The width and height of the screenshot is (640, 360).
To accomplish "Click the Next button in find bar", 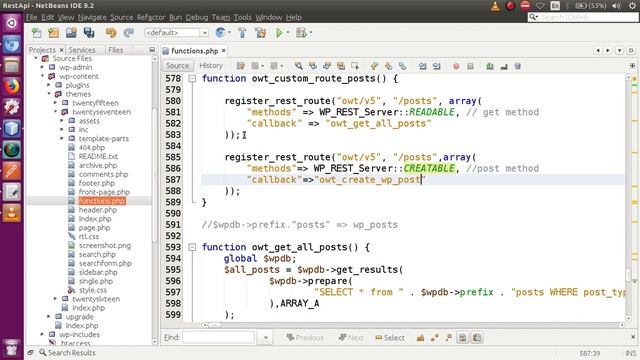I will [x=351, y=338].
